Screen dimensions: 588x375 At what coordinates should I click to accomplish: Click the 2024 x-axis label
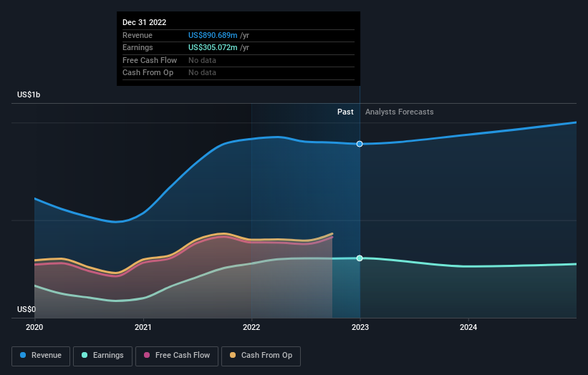tap(468, 328)
